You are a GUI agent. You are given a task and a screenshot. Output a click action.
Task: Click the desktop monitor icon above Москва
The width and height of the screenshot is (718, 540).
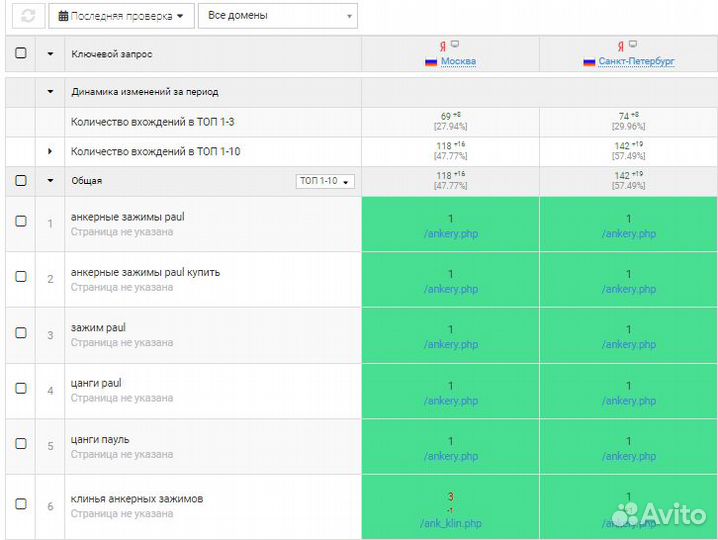pyautogui.click(x=455, y=45)
